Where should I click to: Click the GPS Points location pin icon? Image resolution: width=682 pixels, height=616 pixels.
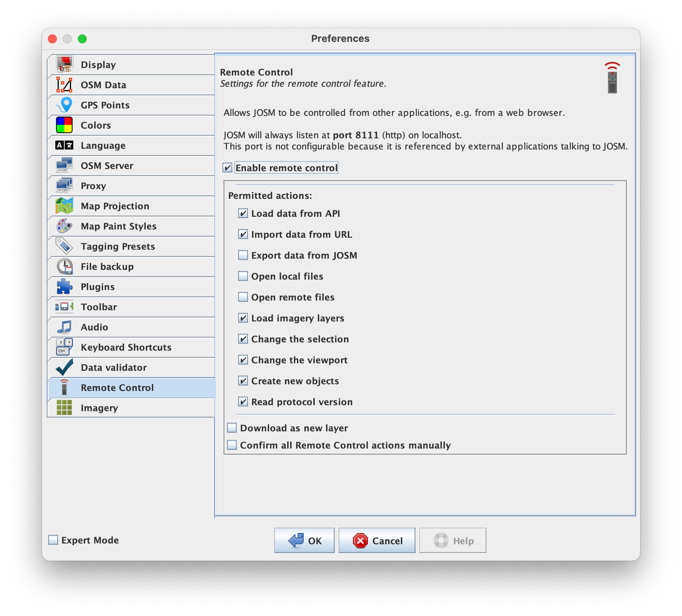tap(65, 105)
